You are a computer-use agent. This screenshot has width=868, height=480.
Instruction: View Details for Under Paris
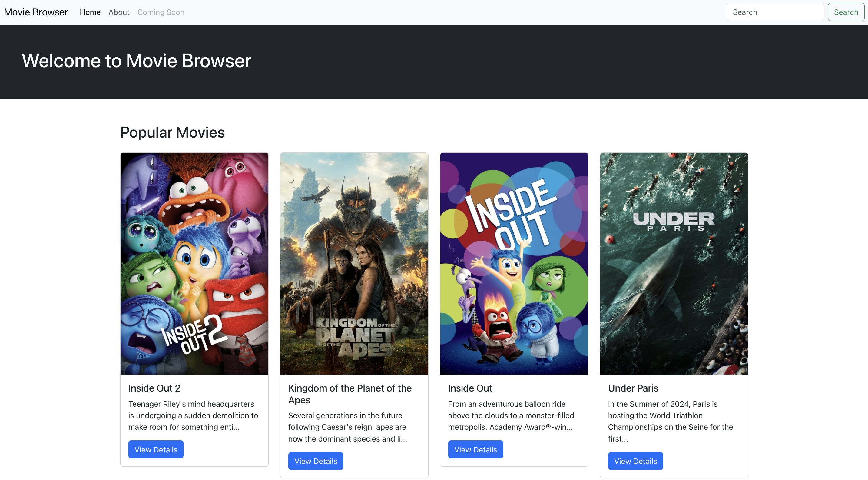point(635,461)
